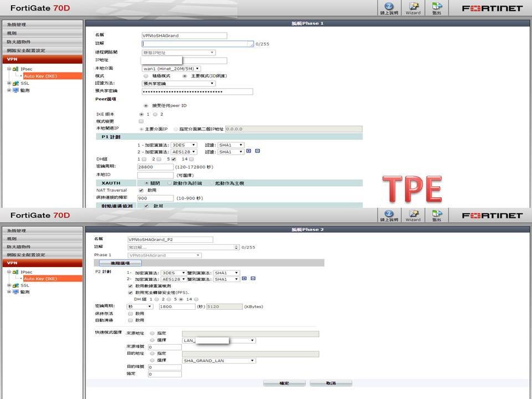Screen dimensions: 532x399
Task: Open VPN menu in Phase 1 sidebar
Action: coord(43,59)
